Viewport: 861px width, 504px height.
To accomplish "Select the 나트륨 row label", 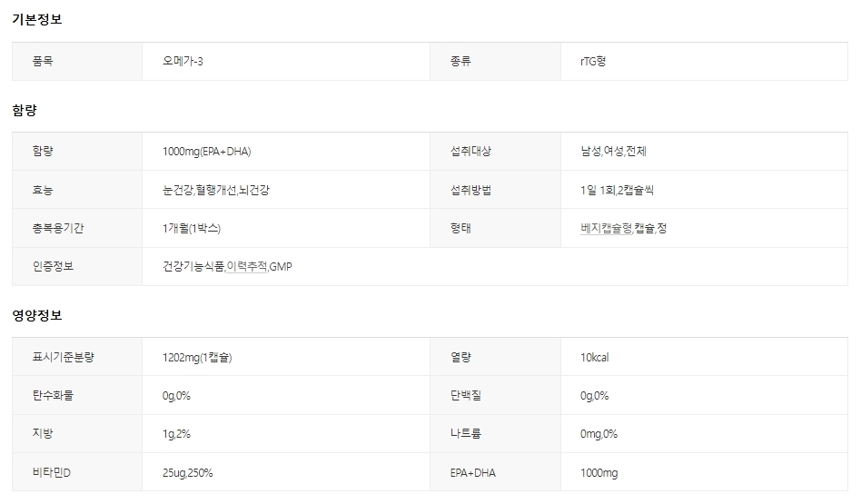I will (464, 434).
